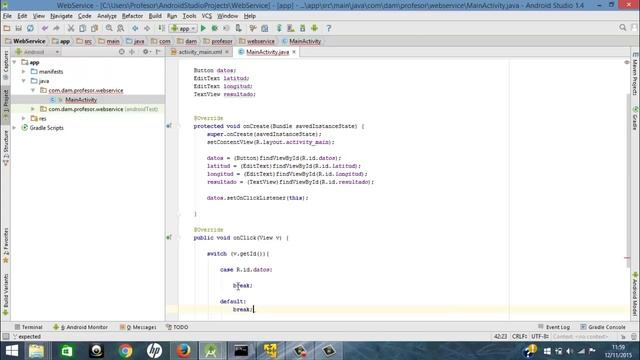Collapse the com.dam.profesor.webservice package
The height and width of the screenshot is (360, 640).
coord(33,90)
